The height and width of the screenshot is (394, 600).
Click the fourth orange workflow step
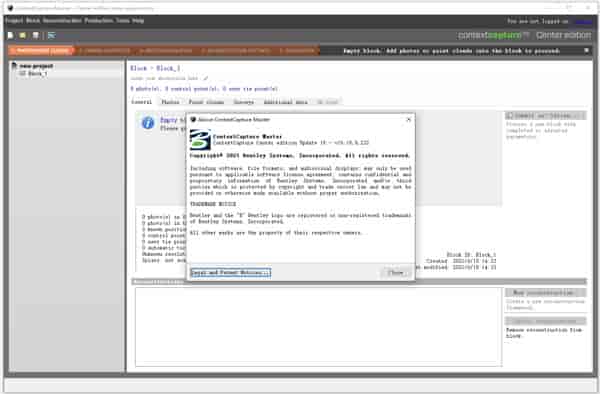point(235,50)
